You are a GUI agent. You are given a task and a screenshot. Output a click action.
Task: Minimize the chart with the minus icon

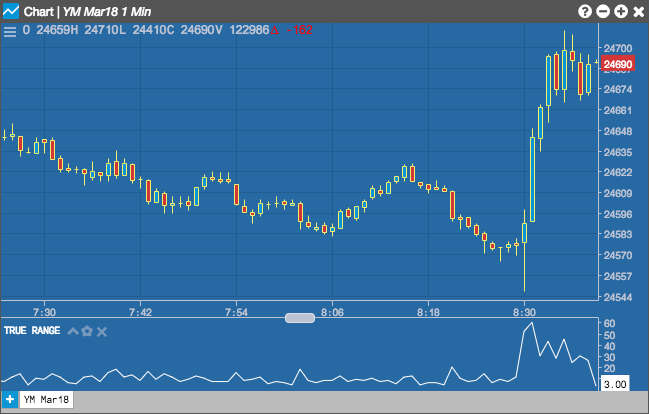point(603,11)
